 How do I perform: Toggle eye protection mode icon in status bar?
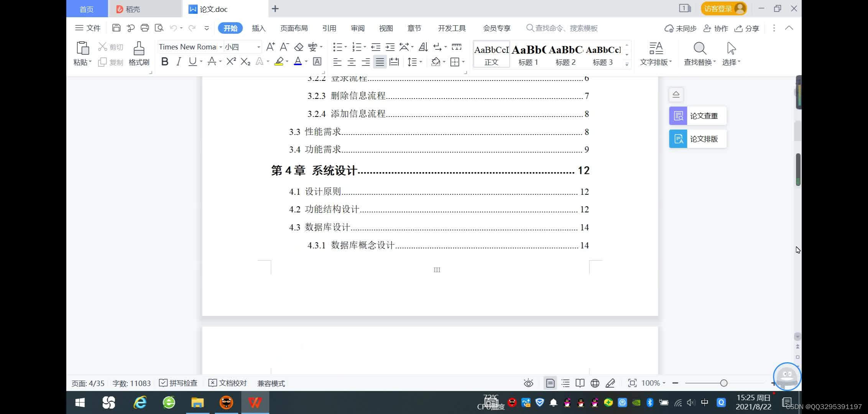pyautogui.click(x=528, y=383)
